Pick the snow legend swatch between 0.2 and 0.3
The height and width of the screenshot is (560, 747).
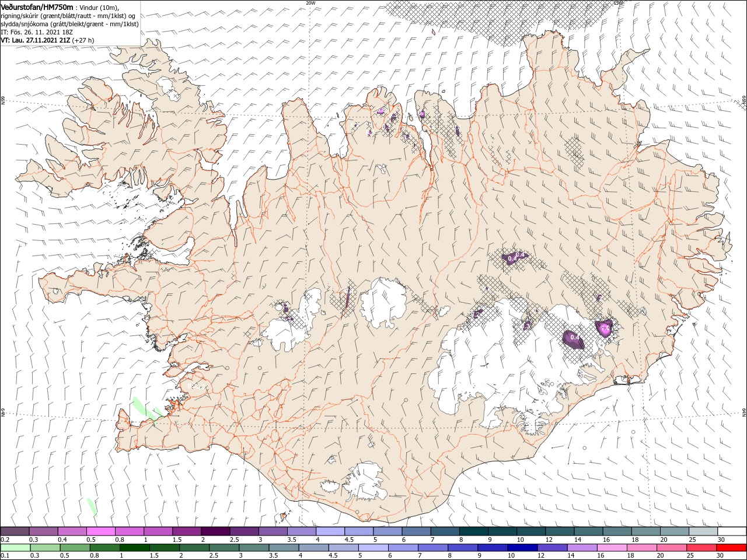click(15, 531)
